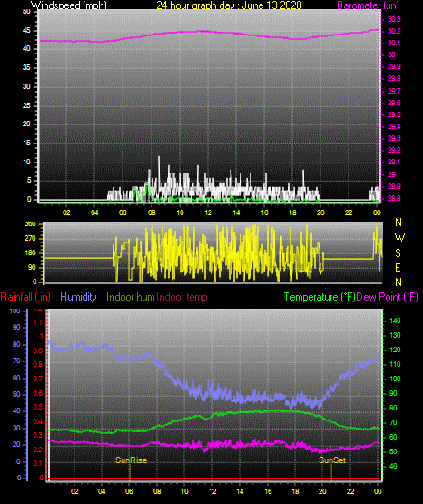This screenshot has height=504, width=423.
Task: Click humidity scale value 50
Action: (x=16, y=394)
